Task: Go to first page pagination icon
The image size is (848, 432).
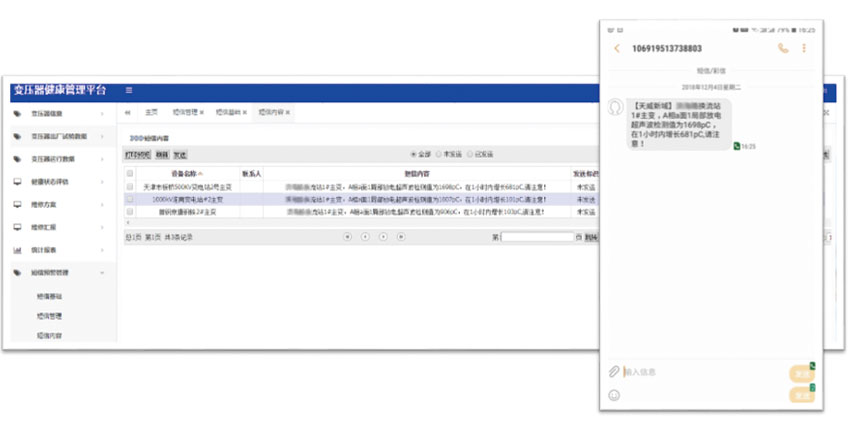Action: (x=348, y=237)
